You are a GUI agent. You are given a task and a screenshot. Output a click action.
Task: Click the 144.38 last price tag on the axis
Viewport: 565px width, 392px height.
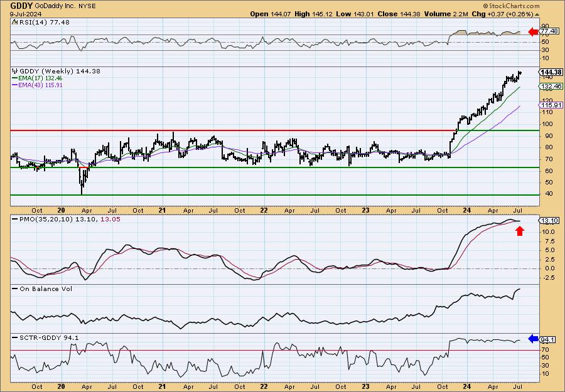[x=551, y=72]
